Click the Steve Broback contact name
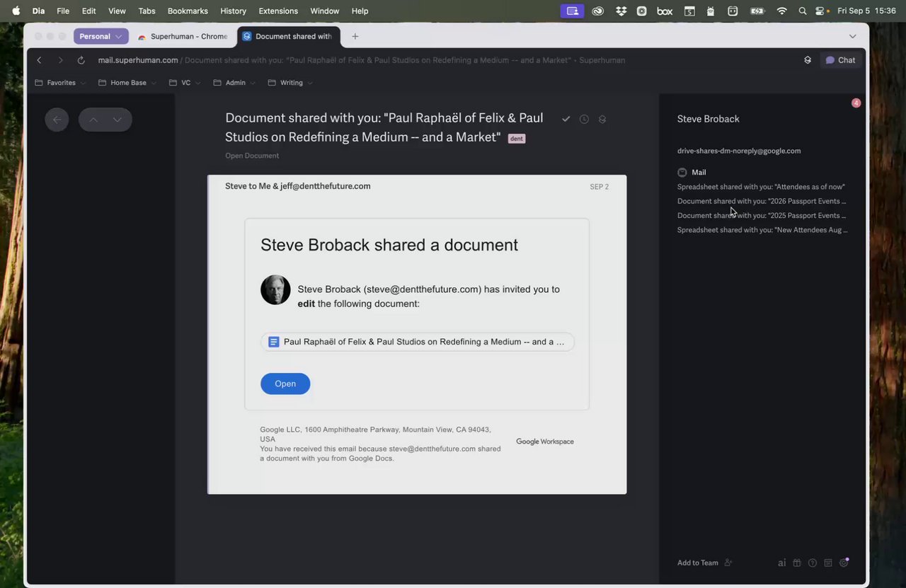 708,119
